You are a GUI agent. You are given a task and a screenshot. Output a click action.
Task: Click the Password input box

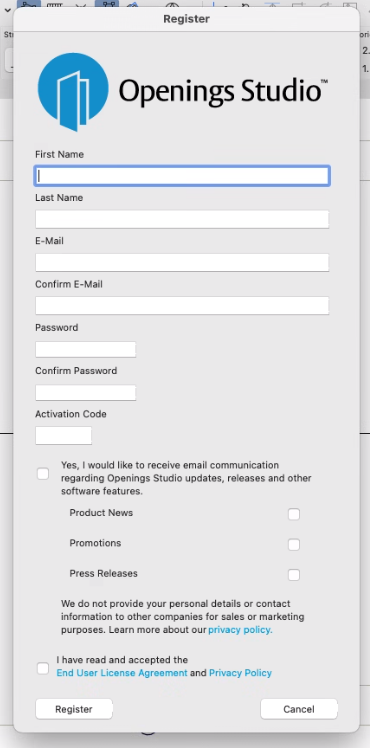coord(85,349)
